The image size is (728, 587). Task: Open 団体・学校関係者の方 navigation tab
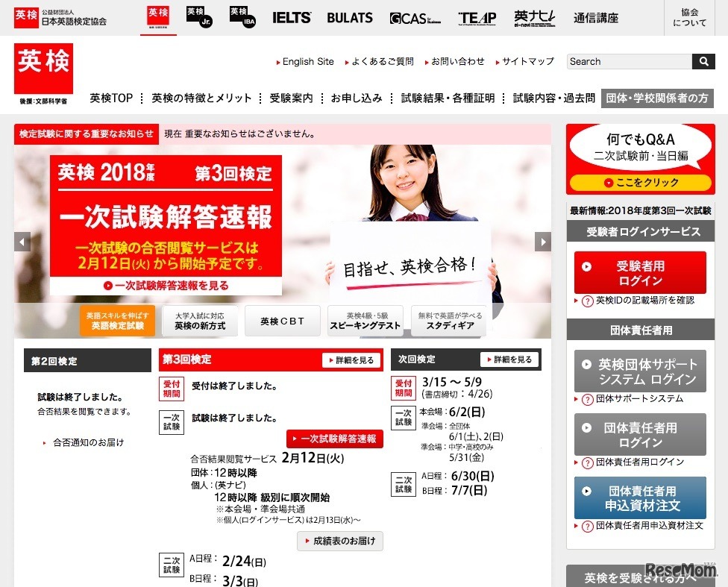point(657,98)
